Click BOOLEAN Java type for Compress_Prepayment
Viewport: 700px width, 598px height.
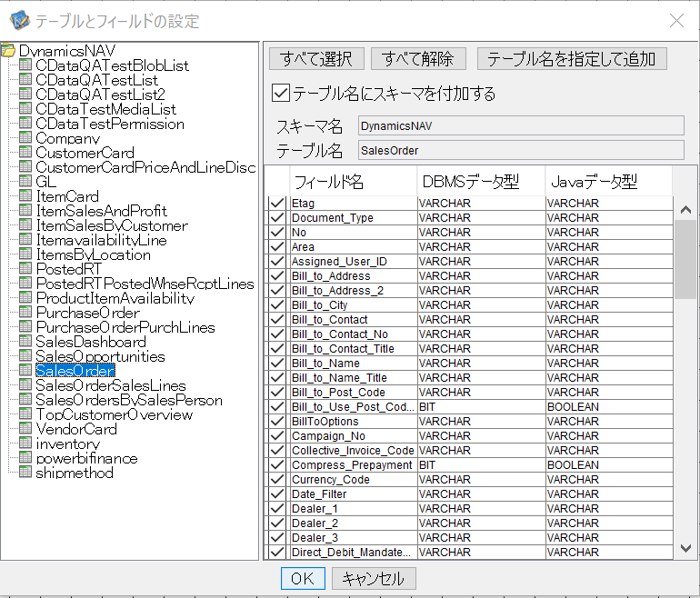point(609,465)
